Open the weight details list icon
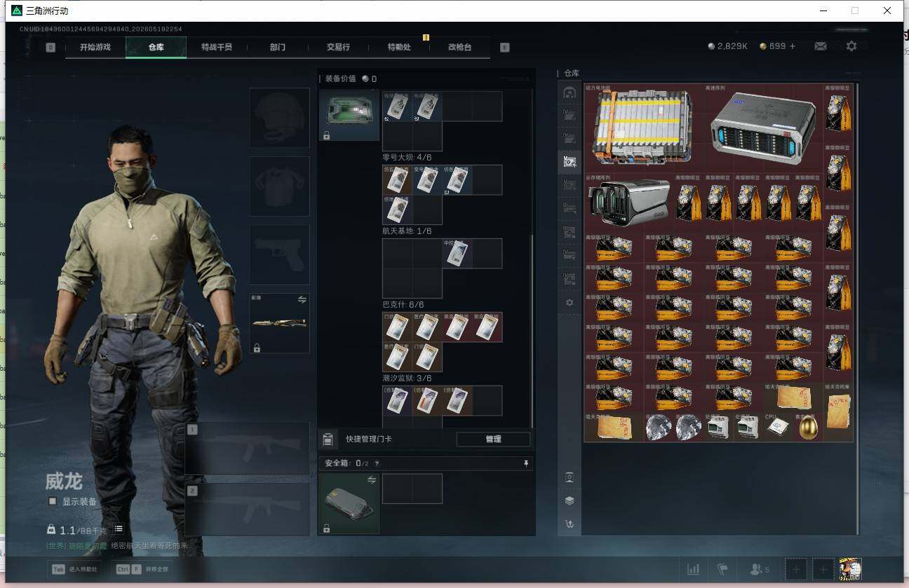Screen dimensions: 909x588 [119, 529]
